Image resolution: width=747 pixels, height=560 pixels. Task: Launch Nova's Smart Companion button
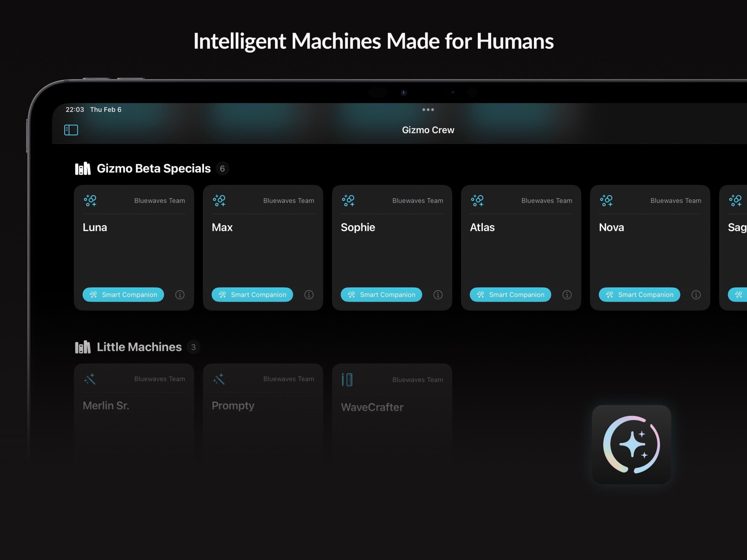pyautogui.click(x=639, y=295)
